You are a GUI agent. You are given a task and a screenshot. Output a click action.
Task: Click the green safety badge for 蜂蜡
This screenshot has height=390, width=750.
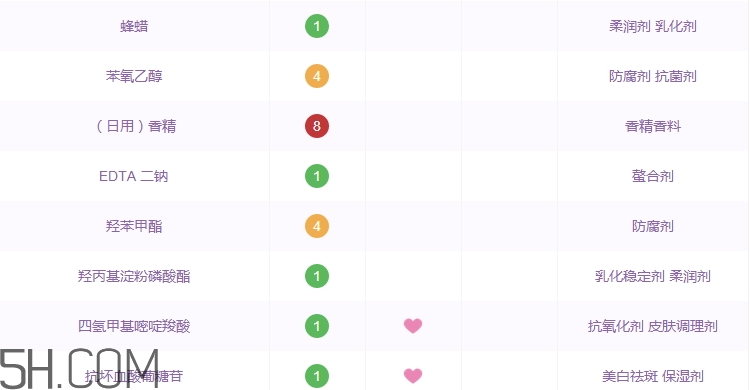click(317, 26)
